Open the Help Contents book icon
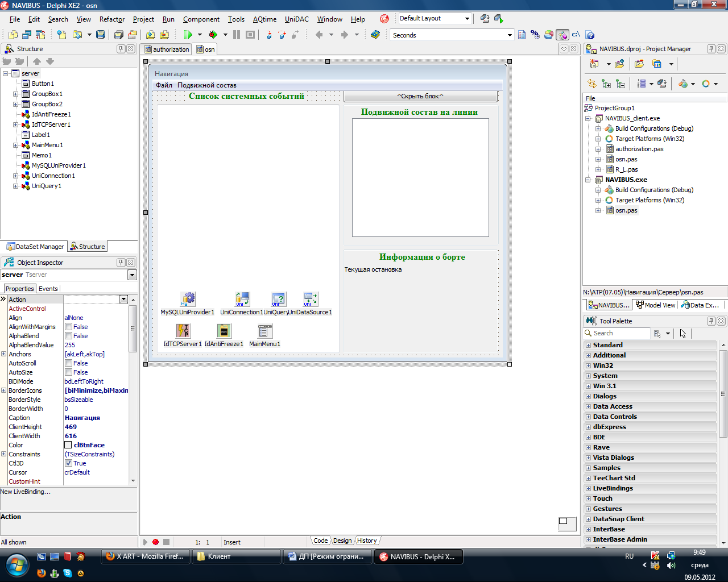 click(x=375, y=35)
